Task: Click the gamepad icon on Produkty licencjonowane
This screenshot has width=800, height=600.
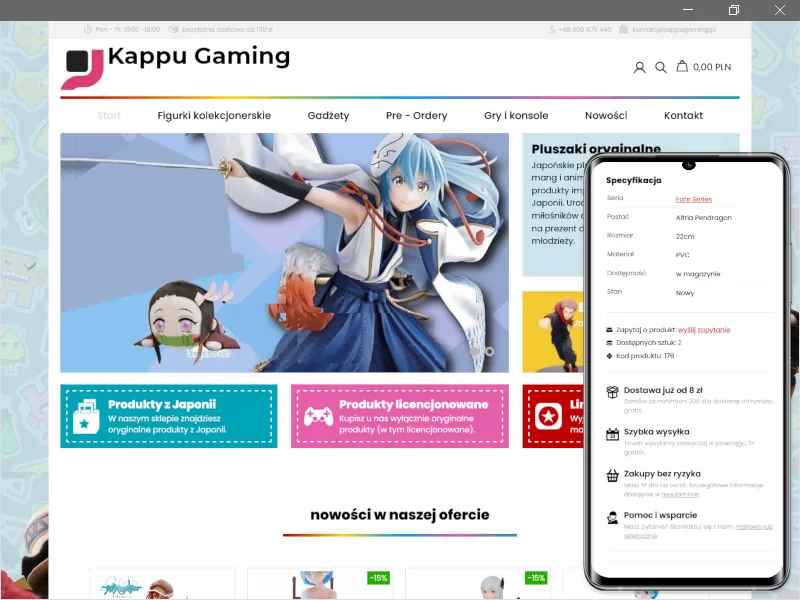Action: [x=318, y=416]
